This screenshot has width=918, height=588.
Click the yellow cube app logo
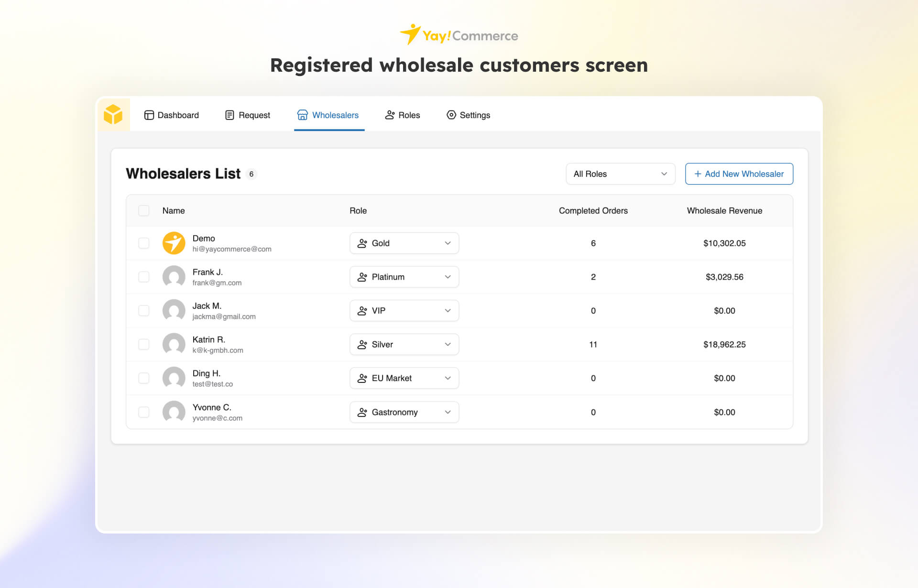(x=113, y=115)
